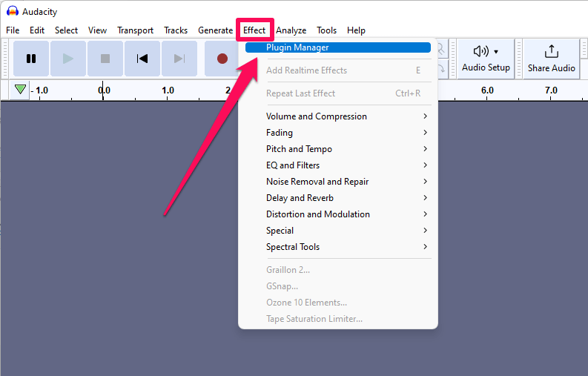Skip to end of the project
The image size is (588, 376).
pos(179,59)
